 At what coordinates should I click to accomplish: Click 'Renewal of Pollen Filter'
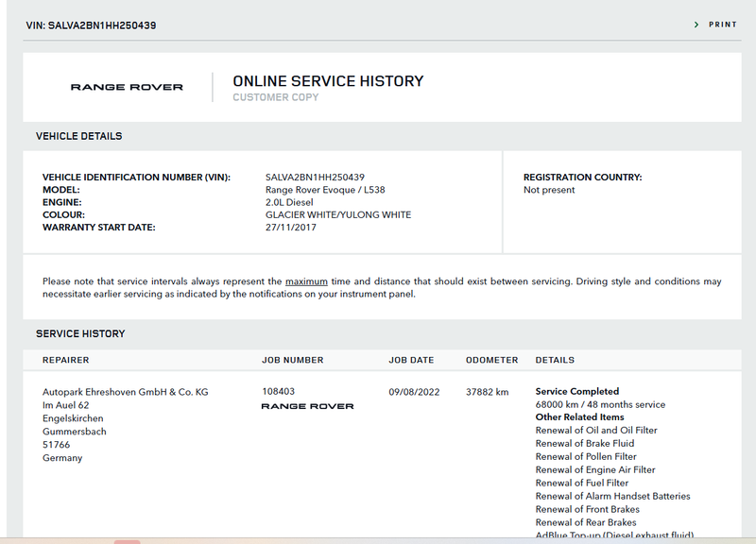[x=586, y=456]
